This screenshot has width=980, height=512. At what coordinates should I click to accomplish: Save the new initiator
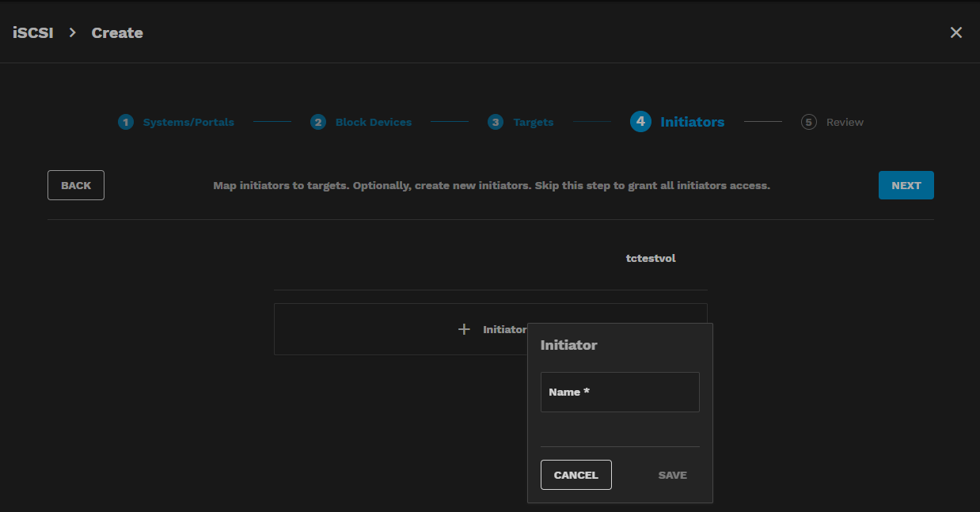tap(672, 475)
